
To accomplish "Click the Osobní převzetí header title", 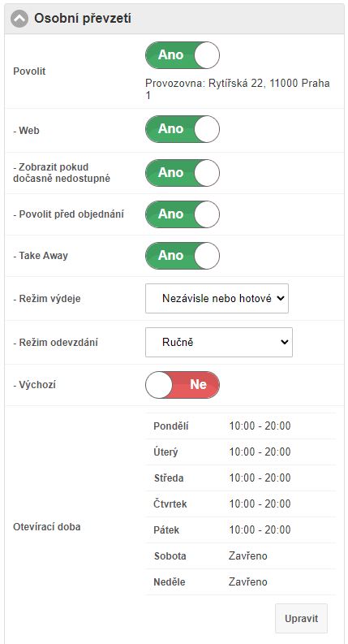I will pos(83,19).
